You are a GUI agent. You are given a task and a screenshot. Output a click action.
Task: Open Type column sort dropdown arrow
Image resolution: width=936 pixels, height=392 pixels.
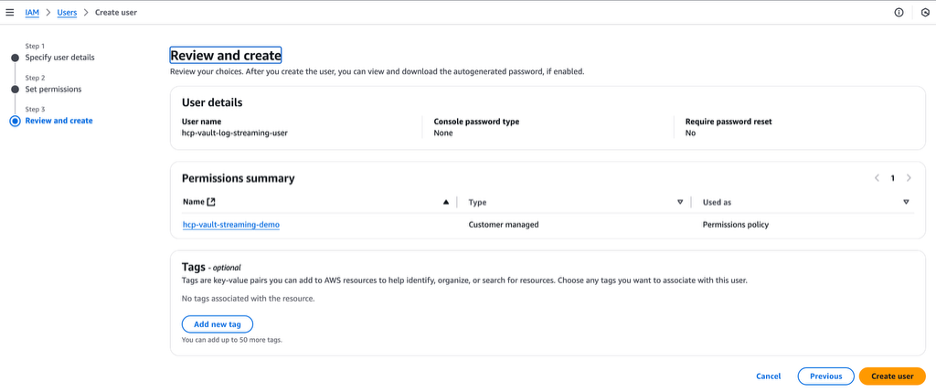(680, 202)
